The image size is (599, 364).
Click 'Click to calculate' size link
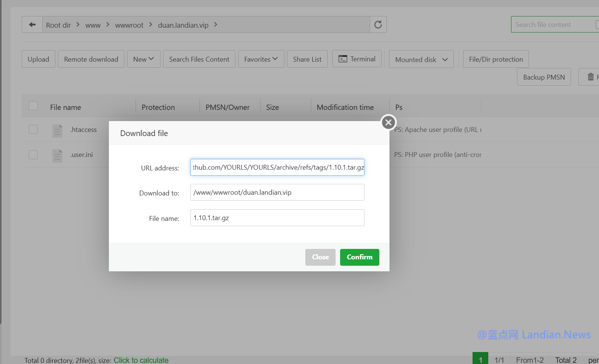tap(141, 360)
